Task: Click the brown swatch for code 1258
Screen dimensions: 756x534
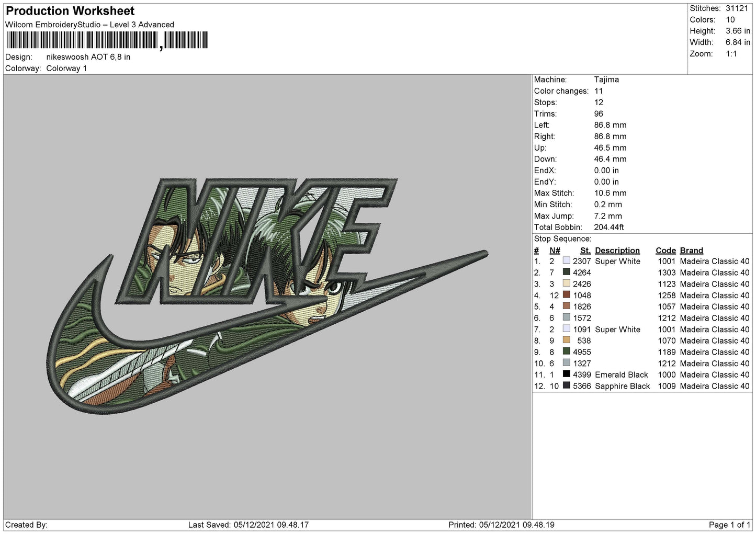Action: pos(566,295)
